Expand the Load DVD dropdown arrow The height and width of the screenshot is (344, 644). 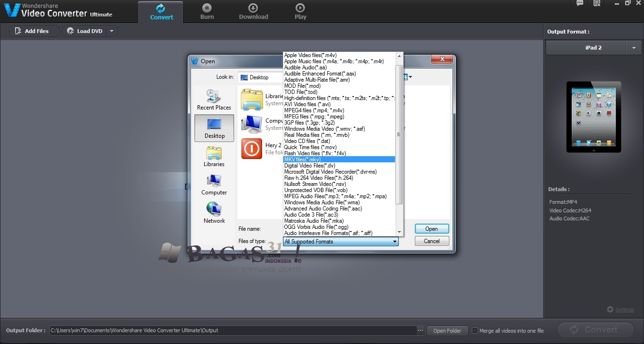(112, 31)
